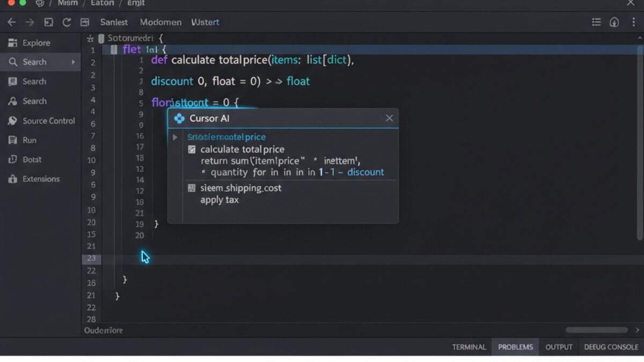Click highlighted line number 23
This screenshot has height=362, width=644.
pyautogui.click(x=92, y=258)
